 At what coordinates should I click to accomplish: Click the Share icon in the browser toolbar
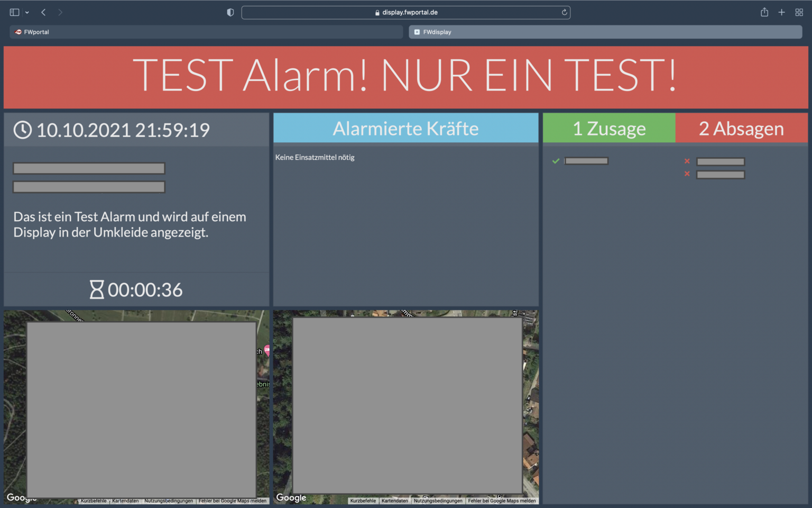click(764, 12)
